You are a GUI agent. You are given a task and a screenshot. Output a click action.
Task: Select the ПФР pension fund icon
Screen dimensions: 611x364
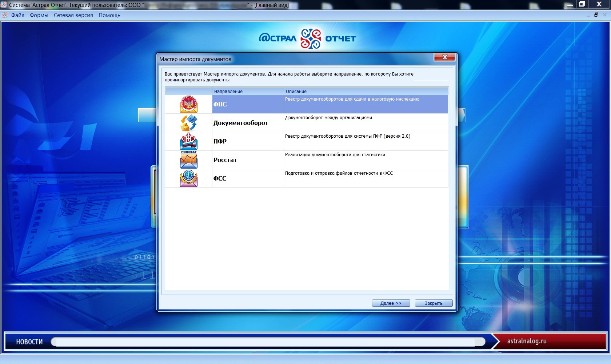(x=189, y=141)
